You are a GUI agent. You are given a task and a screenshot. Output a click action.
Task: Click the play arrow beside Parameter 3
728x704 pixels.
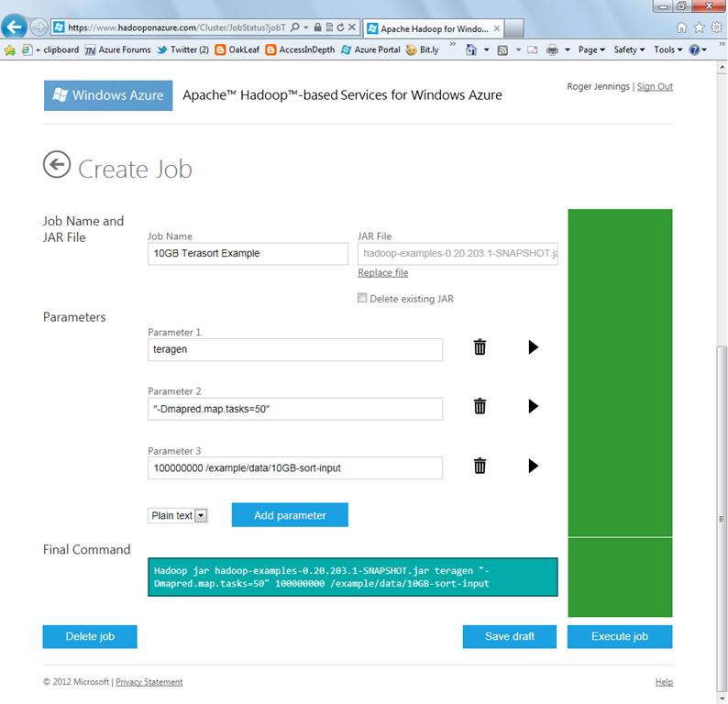pos(533,466)
